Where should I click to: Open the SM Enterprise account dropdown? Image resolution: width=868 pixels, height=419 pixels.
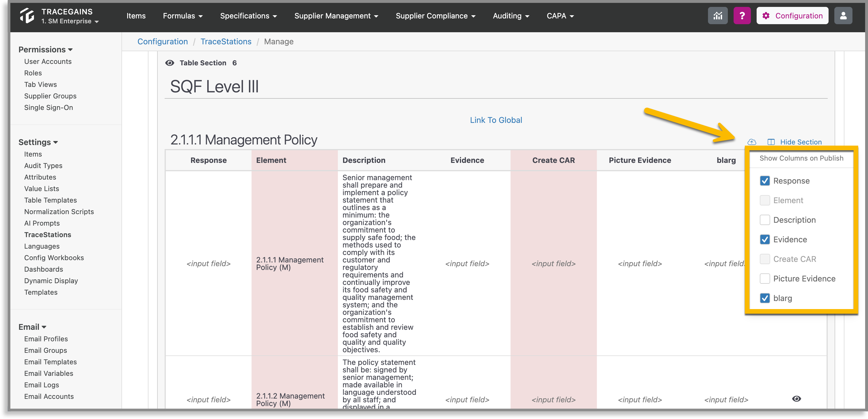70,21
